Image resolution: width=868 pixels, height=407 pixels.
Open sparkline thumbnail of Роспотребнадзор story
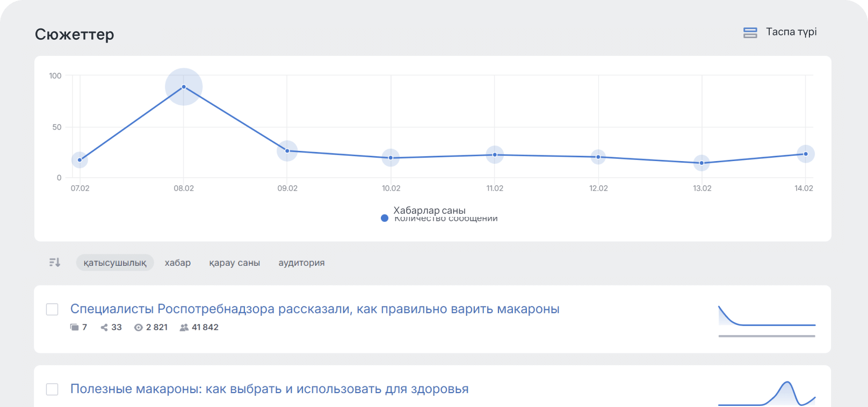pyautogui.click(x=767, y=321)
